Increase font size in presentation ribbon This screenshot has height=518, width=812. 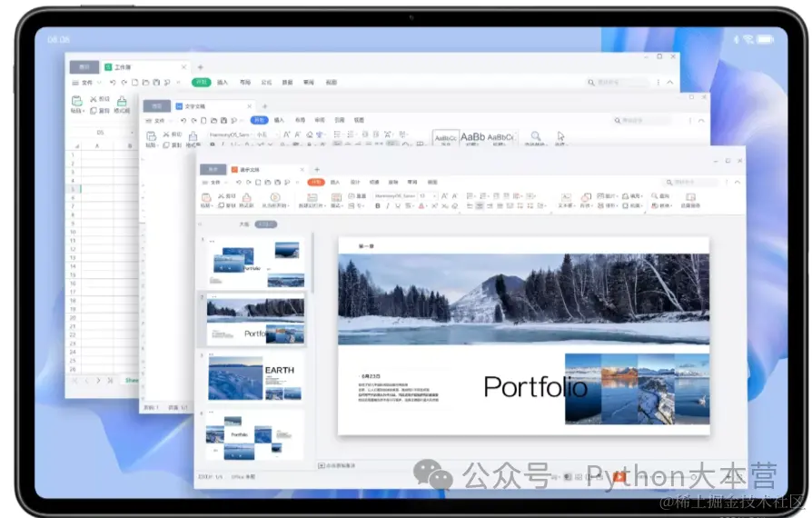(444, 195)
